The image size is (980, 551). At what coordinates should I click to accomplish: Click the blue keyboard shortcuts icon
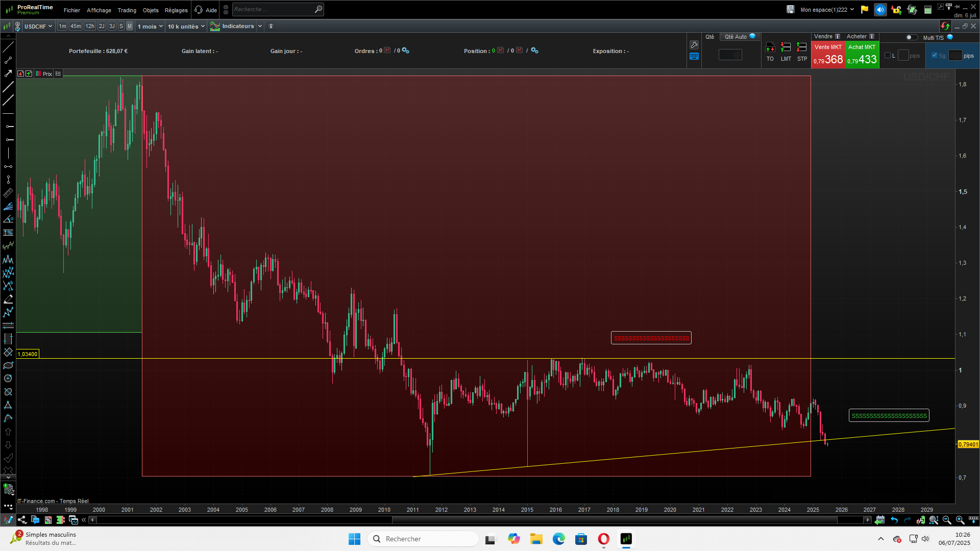click(694, 57)
